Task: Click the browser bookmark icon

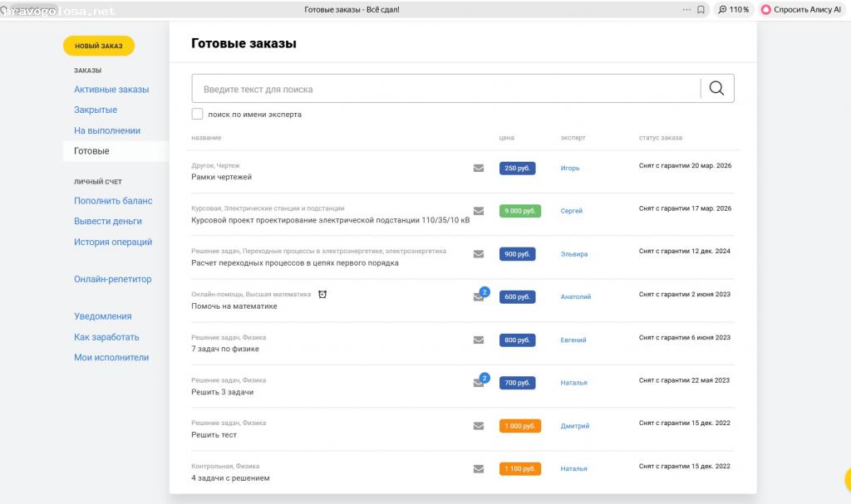Action: pyautogui.click(x=701, y=10)
